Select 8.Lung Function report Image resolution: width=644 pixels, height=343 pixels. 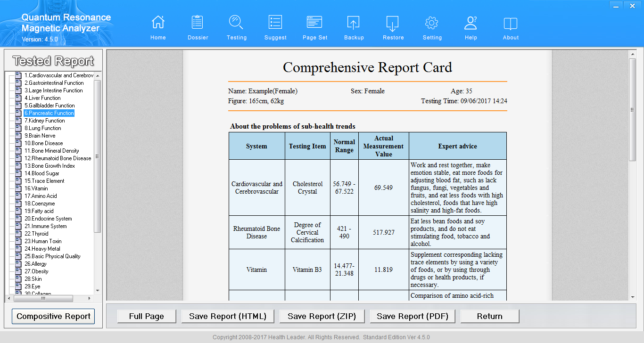(x=43, y=128)
